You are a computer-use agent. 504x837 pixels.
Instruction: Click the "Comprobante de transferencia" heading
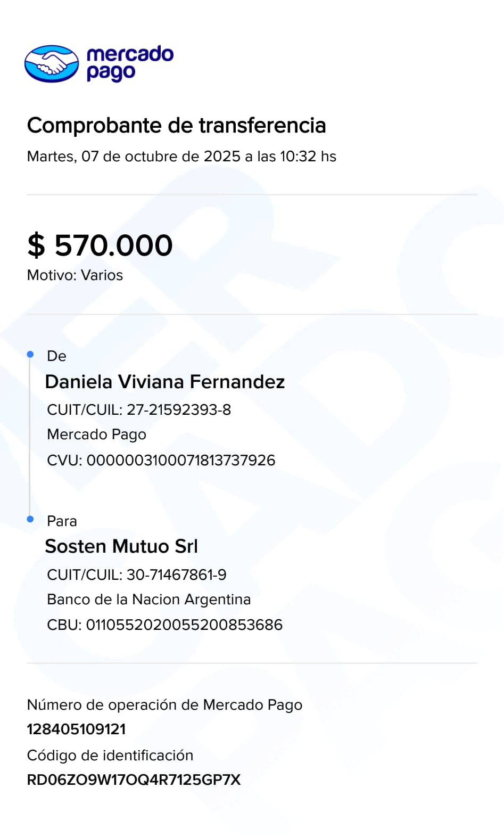[176, 126]
